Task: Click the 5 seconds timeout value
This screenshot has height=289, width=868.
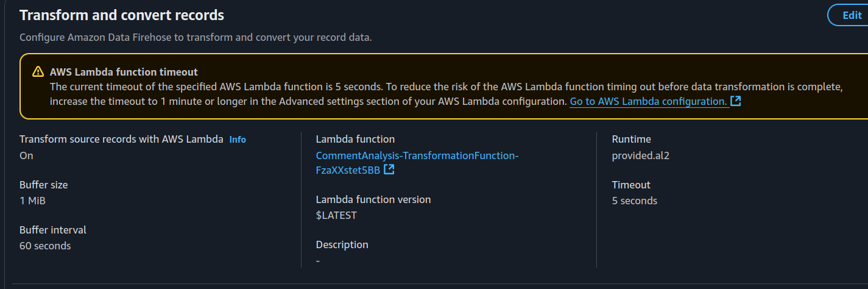Action: coord(634,201)
